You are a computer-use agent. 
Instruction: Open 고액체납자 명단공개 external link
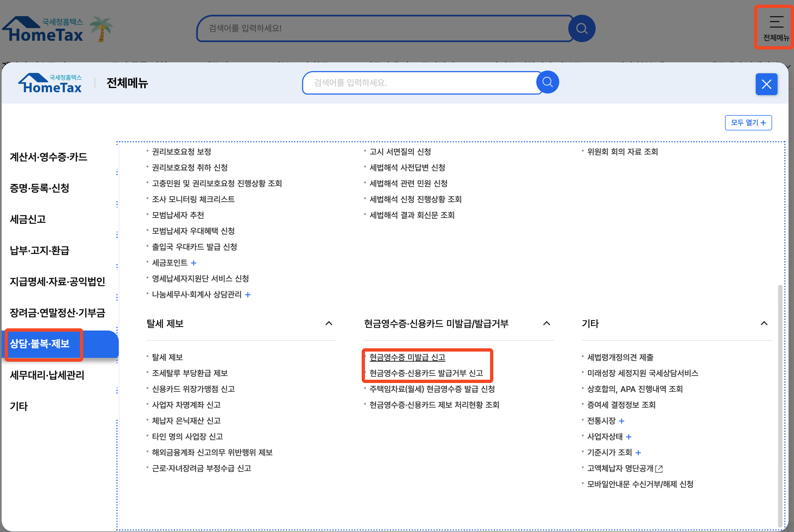[x=624, y=469]
